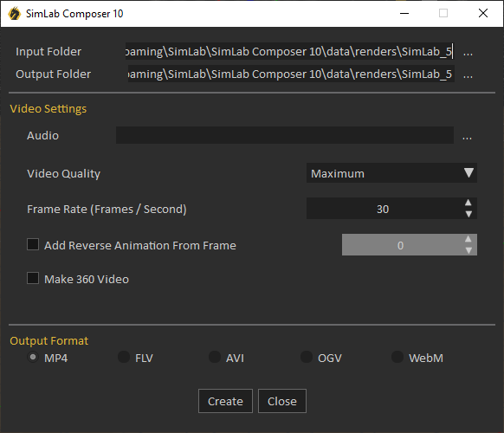Open the Video Quality dropdown
Image resolution: width=504 pixels, height=433 pixels.
click(391, 173)
